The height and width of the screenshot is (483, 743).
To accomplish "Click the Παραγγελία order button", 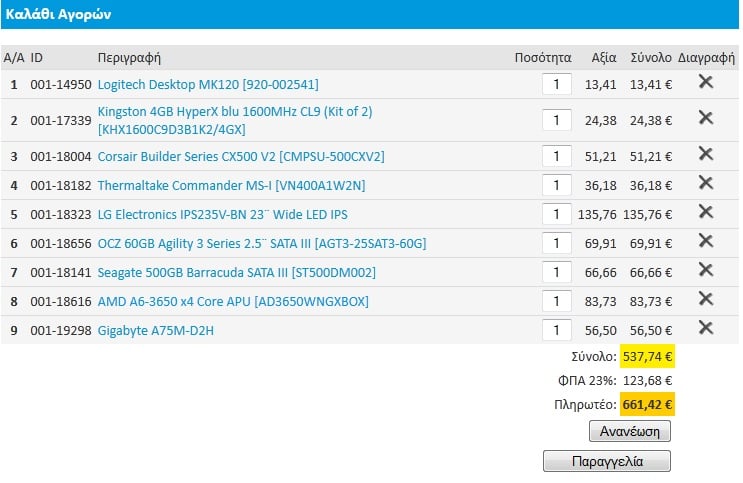I will [x=607, y=461].
